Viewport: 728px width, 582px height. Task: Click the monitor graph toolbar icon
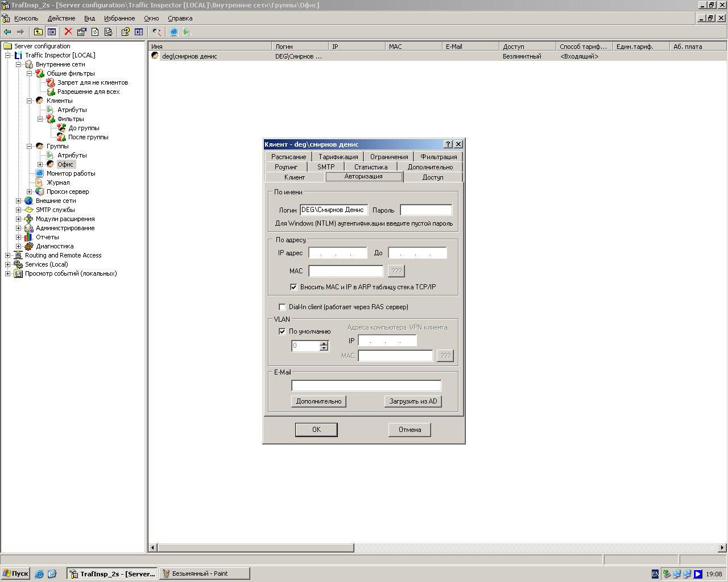pyautogui.click(x=173, y=32)
